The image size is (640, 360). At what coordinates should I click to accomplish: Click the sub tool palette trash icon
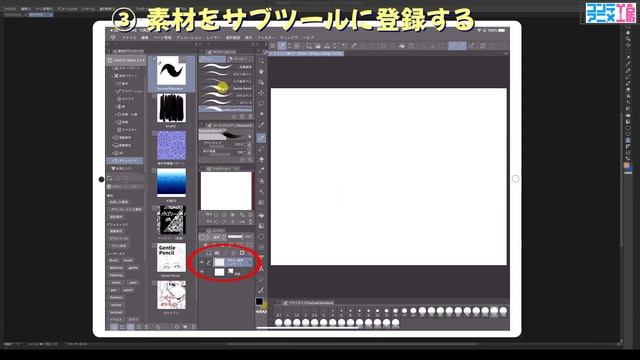[250, 117]
